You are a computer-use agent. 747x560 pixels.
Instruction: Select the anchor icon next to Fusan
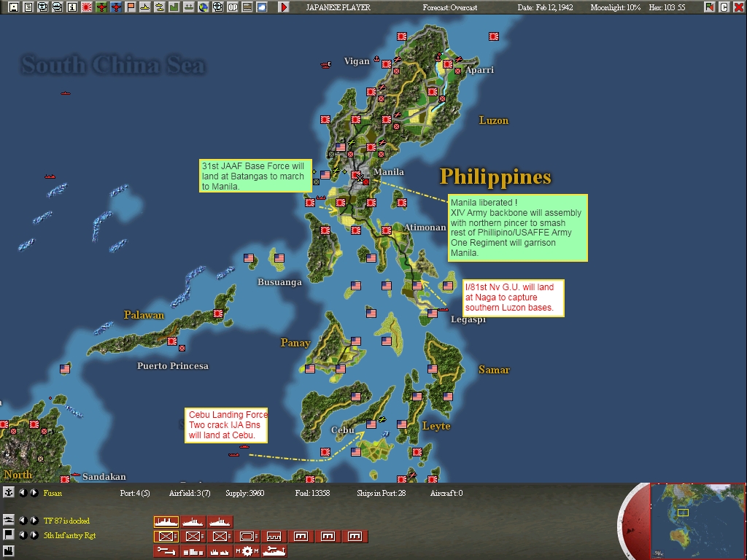click(x=8, y=493)
